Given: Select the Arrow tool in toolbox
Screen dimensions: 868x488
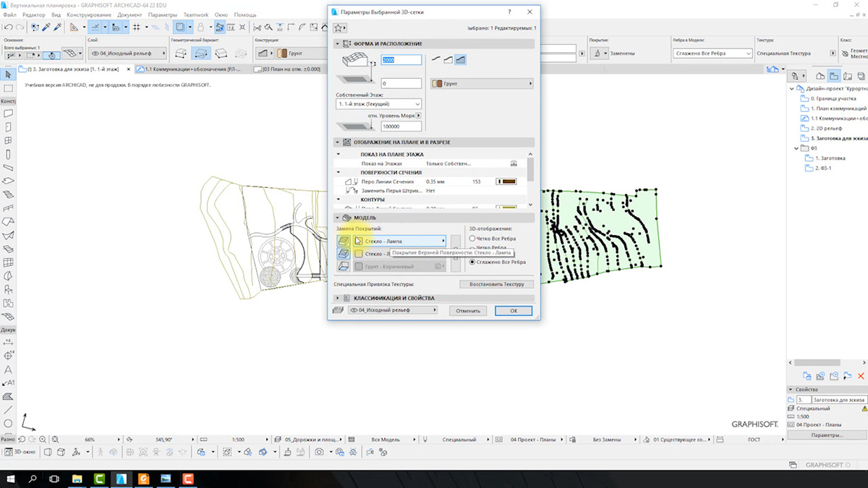Looking at the screenshot, I should coord(8,75).
